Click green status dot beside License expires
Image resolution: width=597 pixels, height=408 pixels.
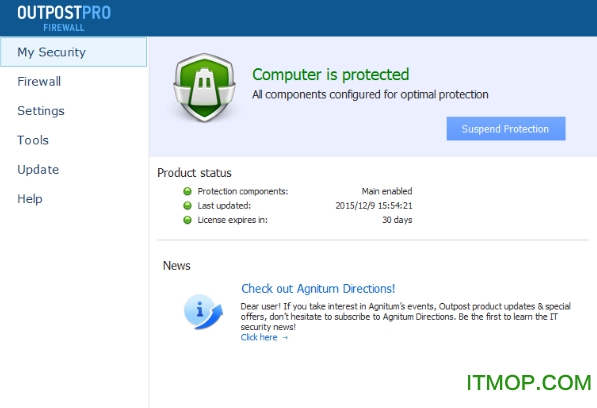187,220
